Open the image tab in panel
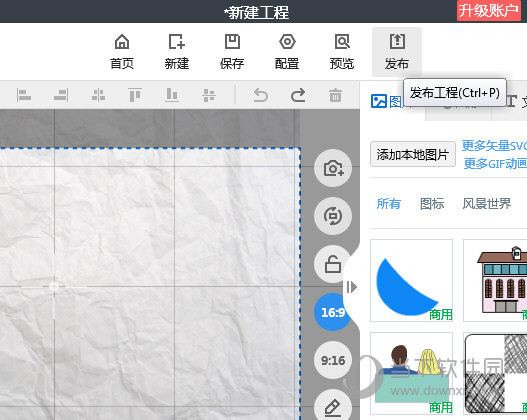The image size is (527, 420). pos(387,101)
